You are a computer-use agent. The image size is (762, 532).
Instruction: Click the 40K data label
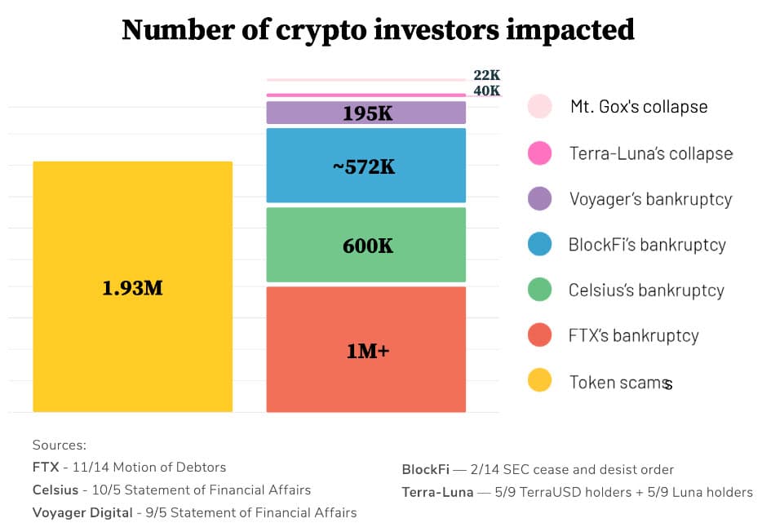tap(486, 91)
